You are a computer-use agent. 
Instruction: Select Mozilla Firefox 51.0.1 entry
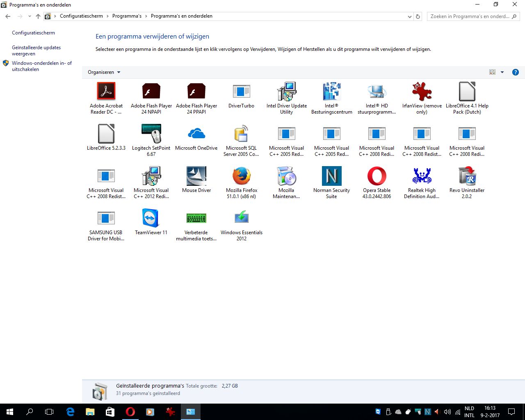[x=242, y=183]
